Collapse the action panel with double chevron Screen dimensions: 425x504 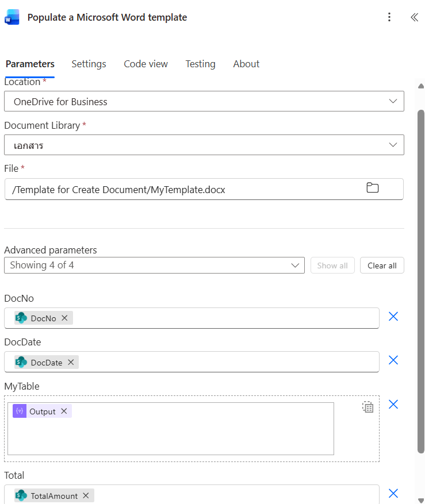413,17
